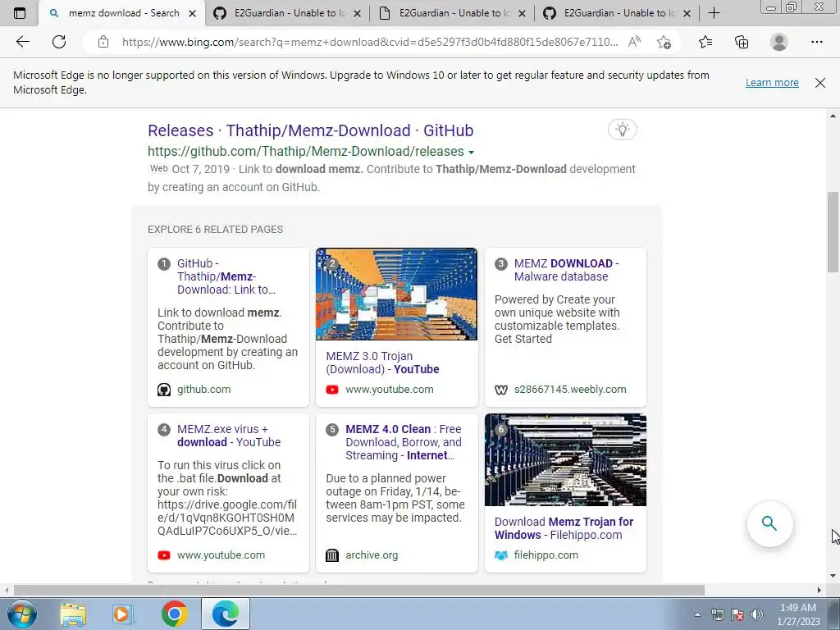Switch to the memz download Search tab

click(x=121, y=13)
